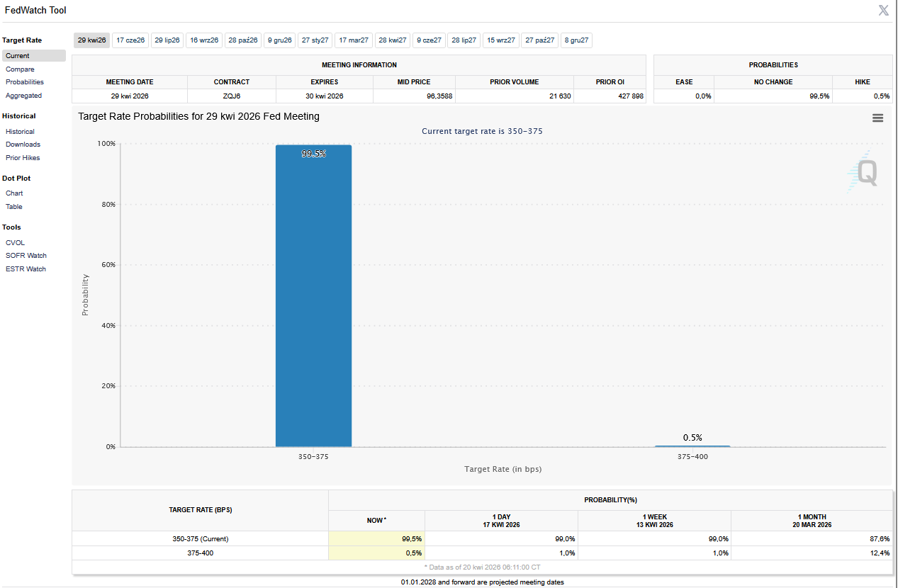Close the FedWatch Tool with X icon
898x588 pixels.
883,10
